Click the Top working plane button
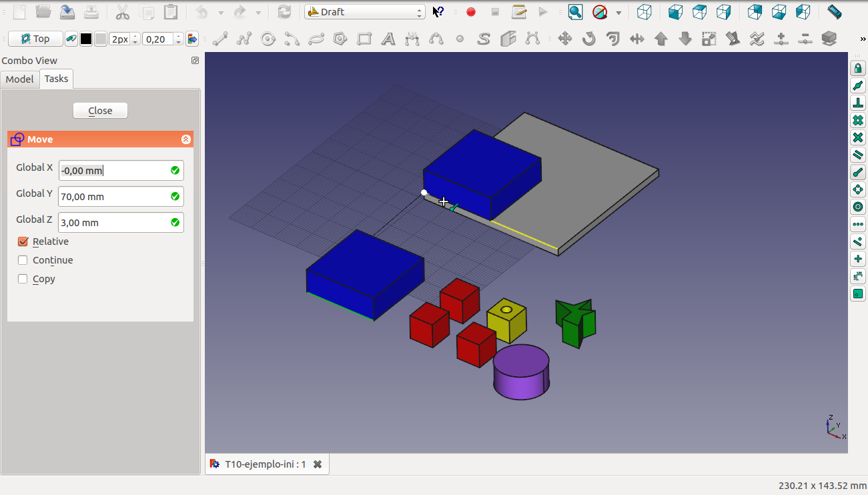 point(35,39)
